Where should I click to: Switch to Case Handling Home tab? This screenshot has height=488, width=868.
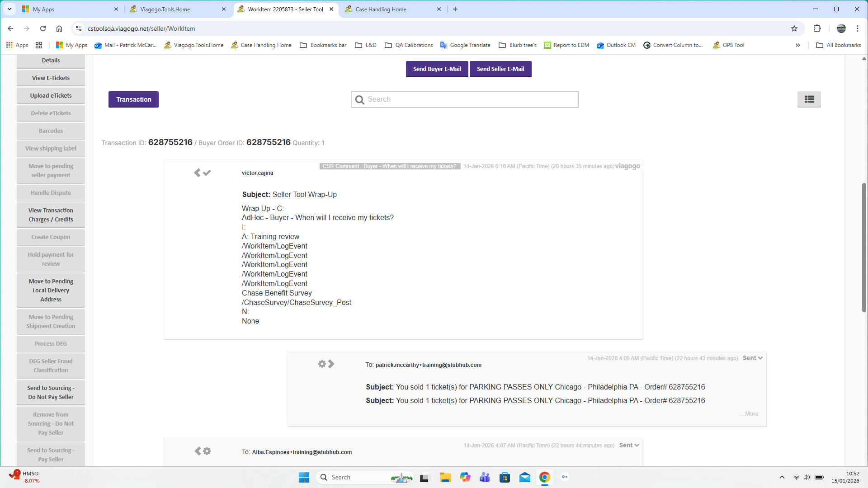(x=381, y=9)
